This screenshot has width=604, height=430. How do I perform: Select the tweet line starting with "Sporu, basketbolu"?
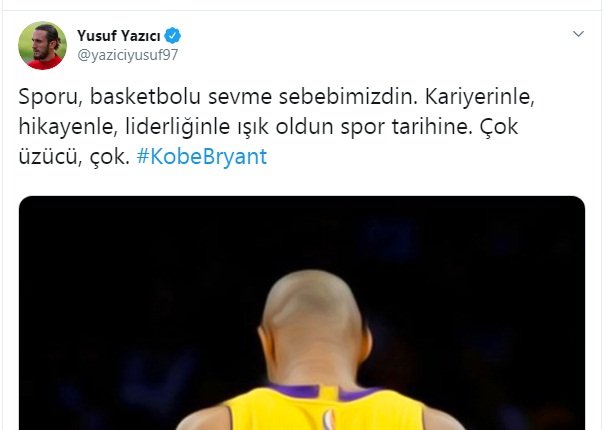tap(276, 96)
